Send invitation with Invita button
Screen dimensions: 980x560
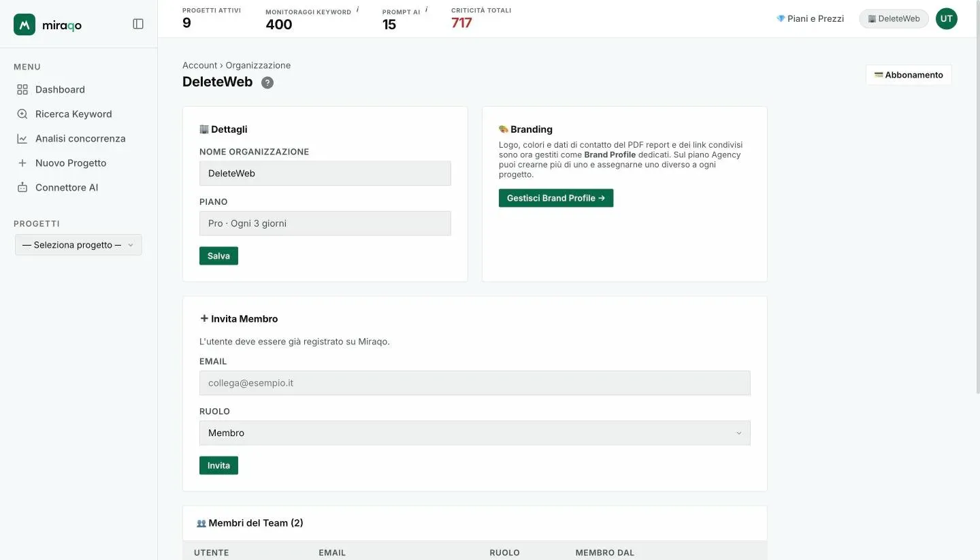click(x=218, y=465)
